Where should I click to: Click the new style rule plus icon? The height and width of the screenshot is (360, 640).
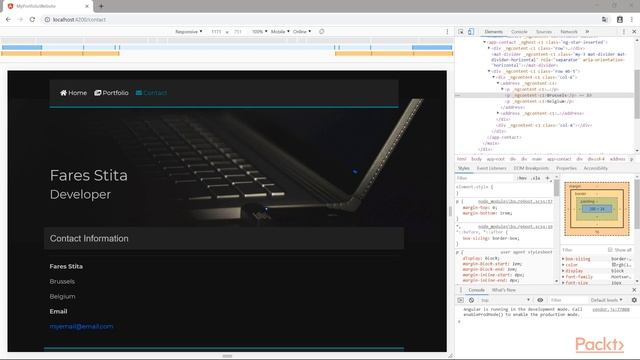[x=548, y=178]
